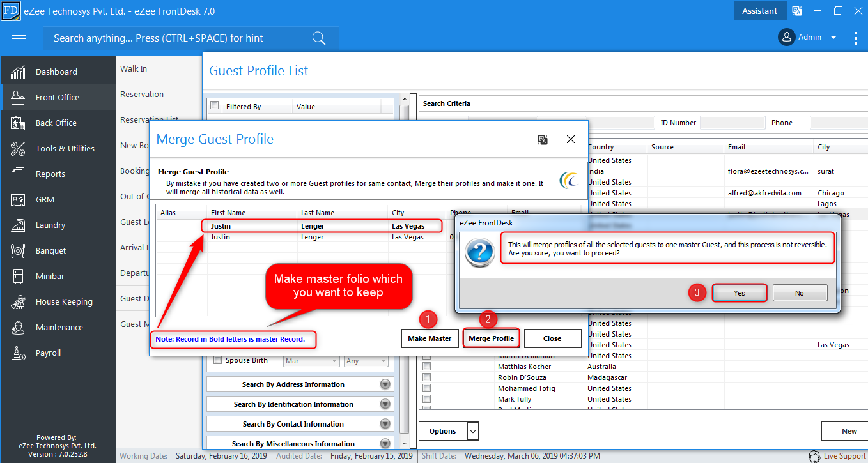Click the Phone input field
Viewport: 868px width, 463px height.
click(839, 123)
